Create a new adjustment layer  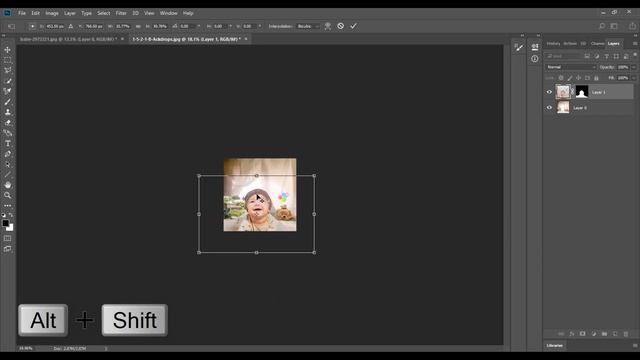click(x=593, y=334)
